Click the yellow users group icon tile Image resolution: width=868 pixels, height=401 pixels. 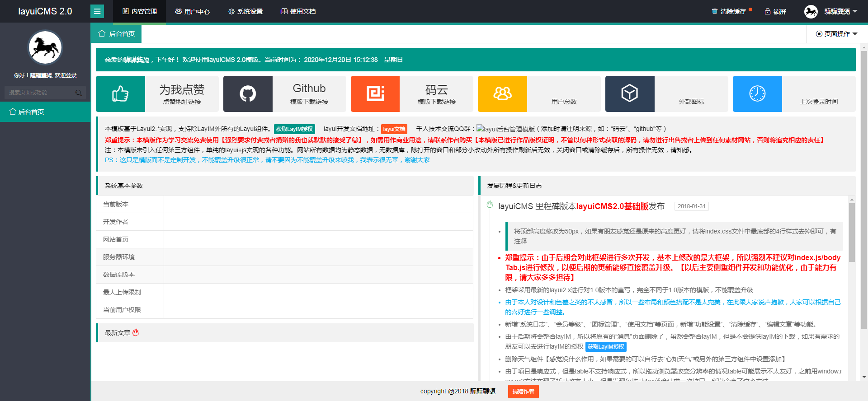(502, 93)
